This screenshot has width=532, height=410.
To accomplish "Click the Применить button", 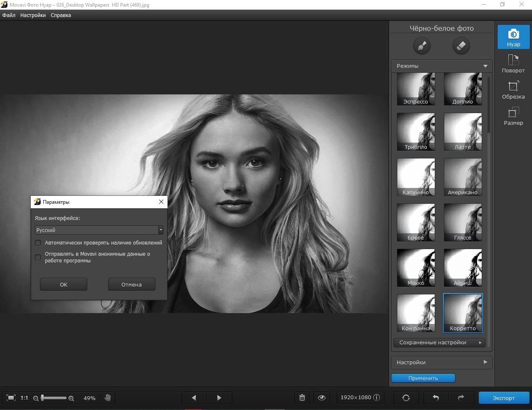I will pyautogui.click(x=423, y=378).
